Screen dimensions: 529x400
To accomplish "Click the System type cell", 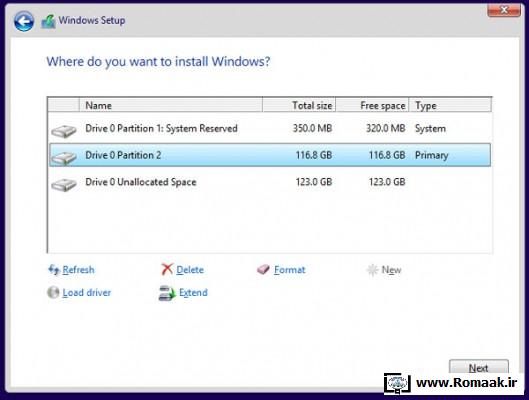I will pyautogui.click(x=430, y=129).
